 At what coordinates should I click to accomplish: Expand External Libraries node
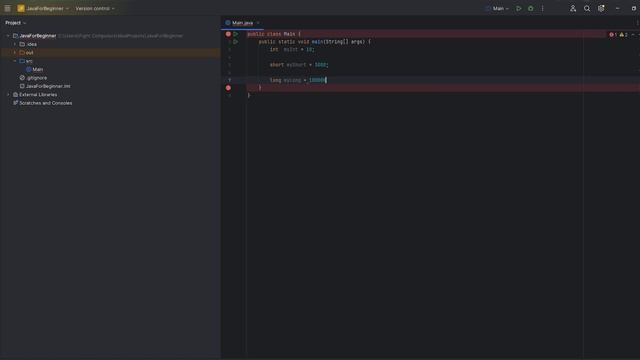(x=8, y=95)
